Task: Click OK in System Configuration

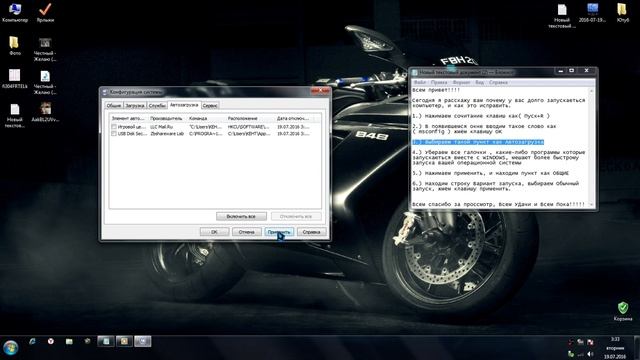Action: (x=214, y=232)
